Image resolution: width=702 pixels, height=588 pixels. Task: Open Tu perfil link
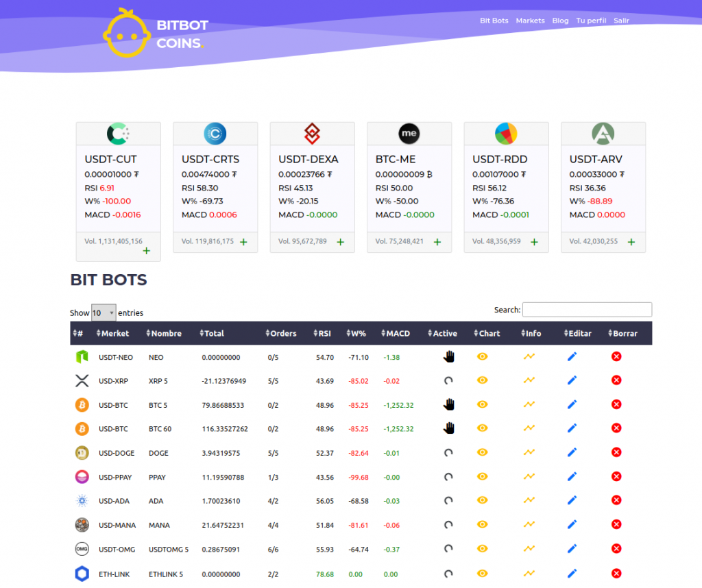(591, 21)
